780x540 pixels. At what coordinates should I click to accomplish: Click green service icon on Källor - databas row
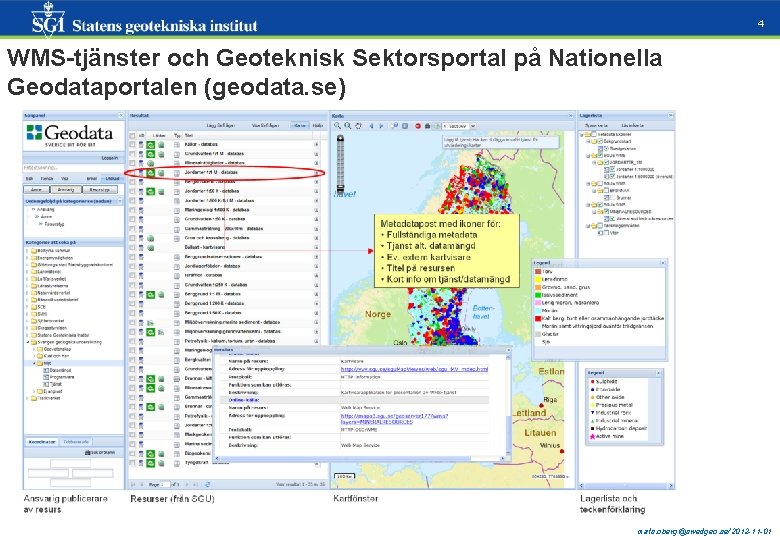[x=151, y=145]
